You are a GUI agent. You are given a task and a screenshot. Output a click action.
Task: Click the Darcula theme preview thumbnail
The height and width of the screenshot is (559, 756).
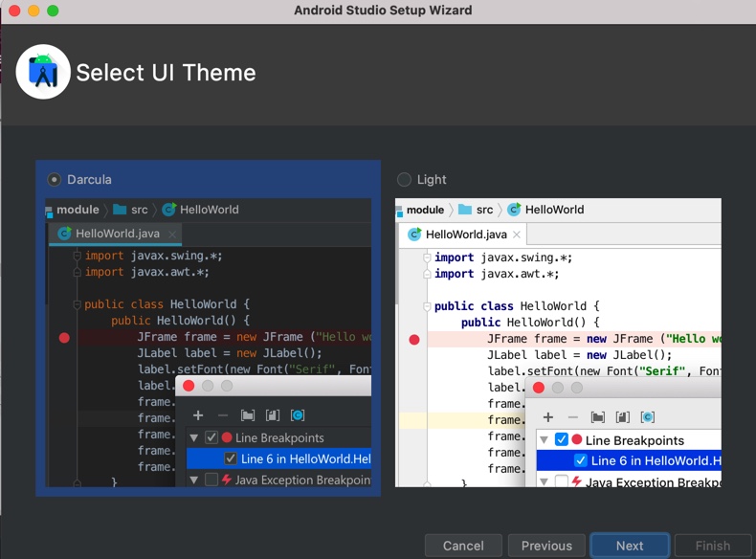coord(209,343)
